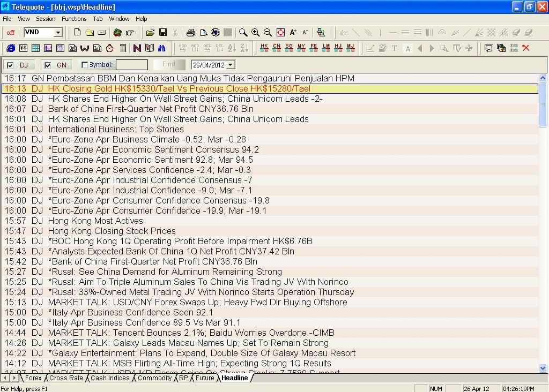
Task: Open the Functions menu
Action: click(74, 19)
